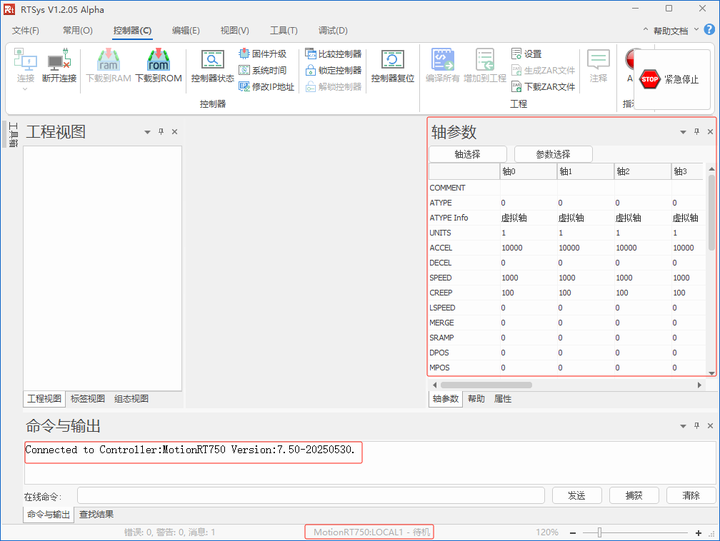Open the 常用(O) ribbon tab

coord(78,30)
